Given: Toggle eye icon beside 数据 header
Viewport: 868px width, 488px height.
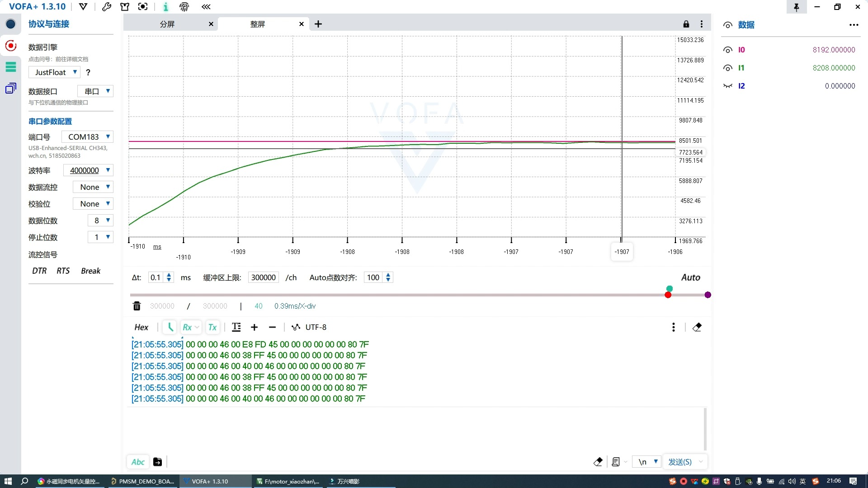Looking at the screenshot, I should pyautogui.click(x=728, y=25).
